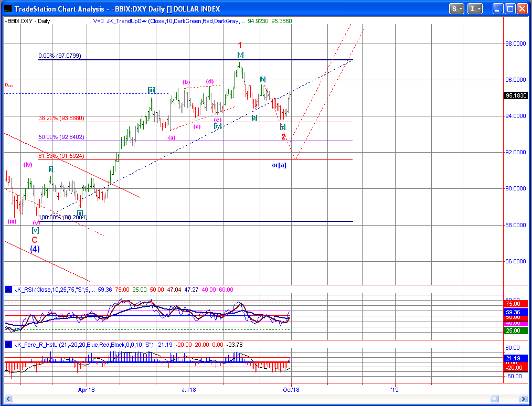Click the blue 59.36 RSI value marker
This screenshot has height=406, width=532.
pos(515,312)
